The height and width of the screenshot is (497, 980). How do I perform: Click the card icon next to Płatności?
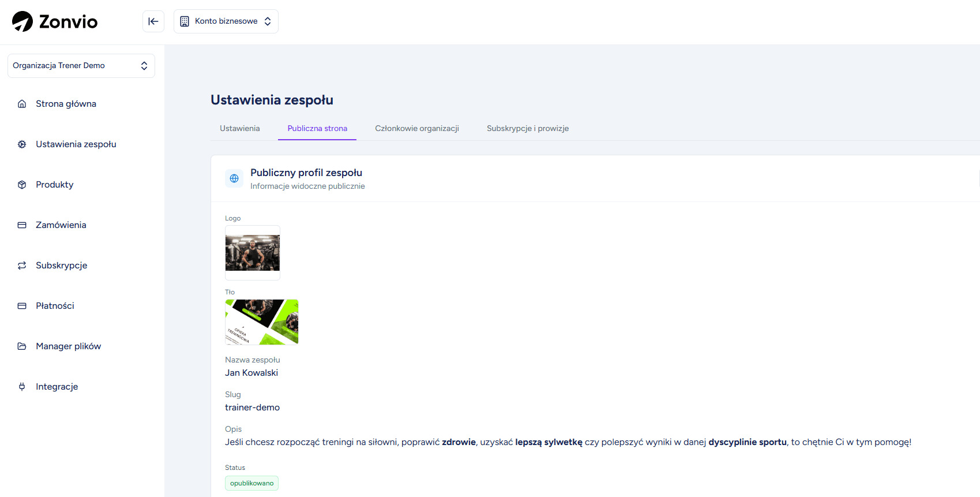pyautogui.click(x=22, y=306)
